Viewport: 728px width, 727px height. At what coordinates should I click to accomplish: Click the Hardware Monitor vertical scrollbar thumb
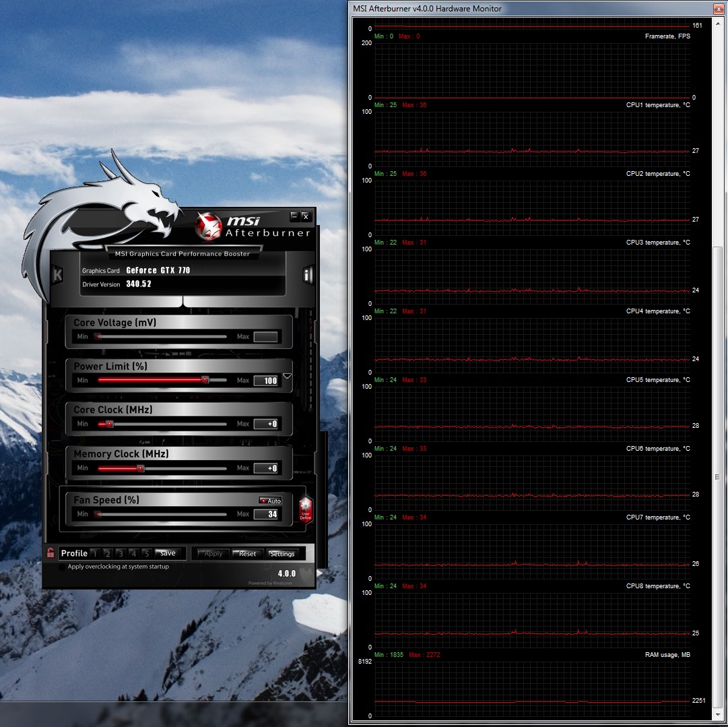(717, 476)
